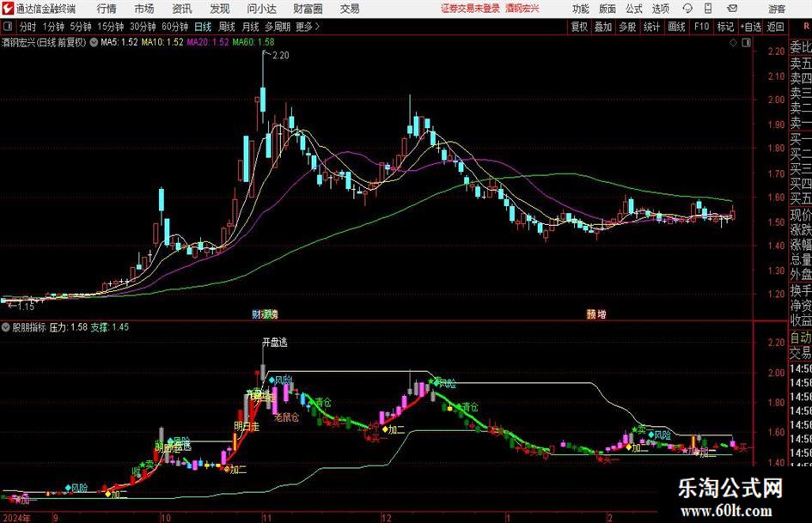Screen dimensions: 812x523
Task: Switch to 月线 monthly period
Action: (251, 27)
